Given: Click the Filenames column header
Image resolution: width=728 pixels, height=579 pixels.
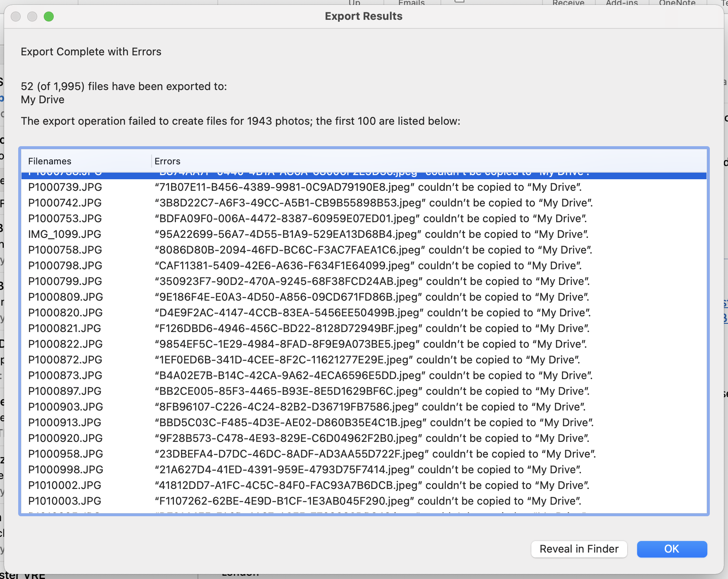Looking at the screenshot, I should pyautogui.click(x=86, y=161).
